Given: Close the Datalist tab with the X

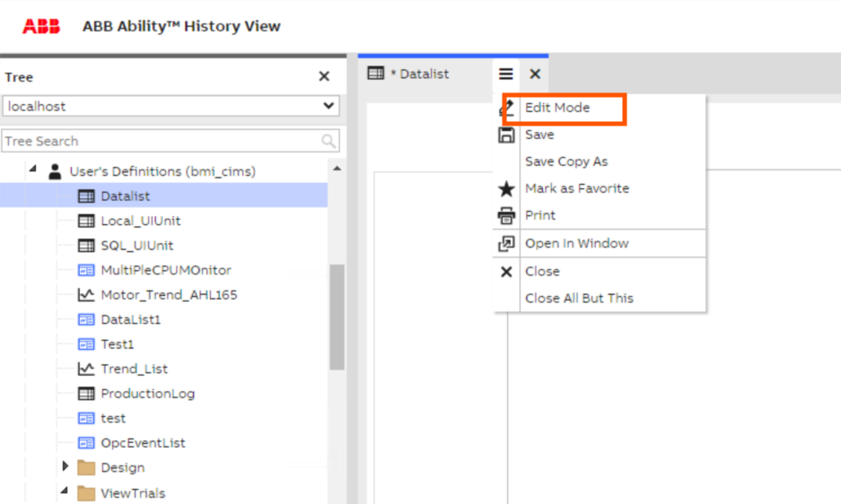Looking at the screenshot, I should coord(535,74).
